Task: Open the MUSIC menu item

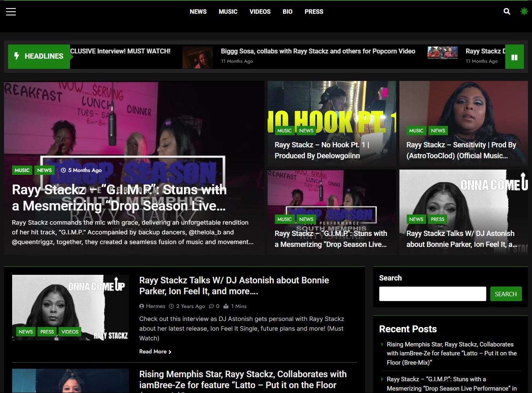Action: (228, 12)
